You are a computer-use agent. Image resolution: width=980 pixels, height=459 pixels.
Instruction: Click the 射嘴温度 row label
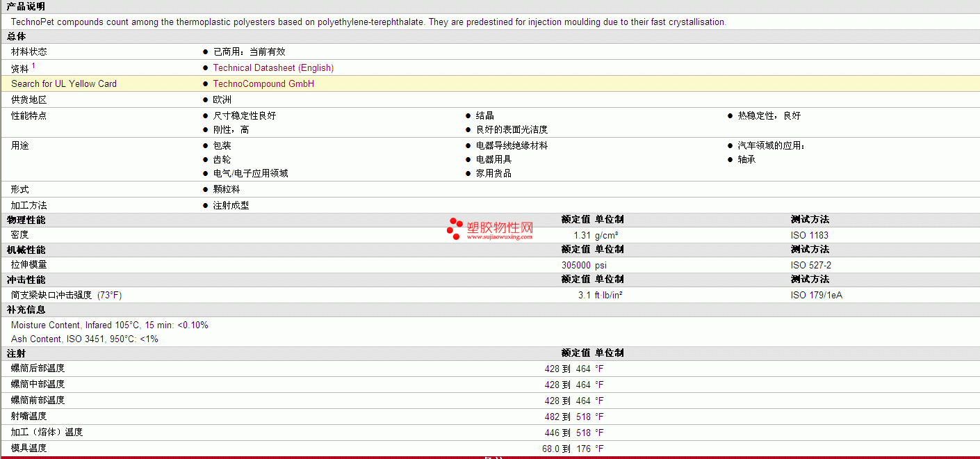point(29,417)
